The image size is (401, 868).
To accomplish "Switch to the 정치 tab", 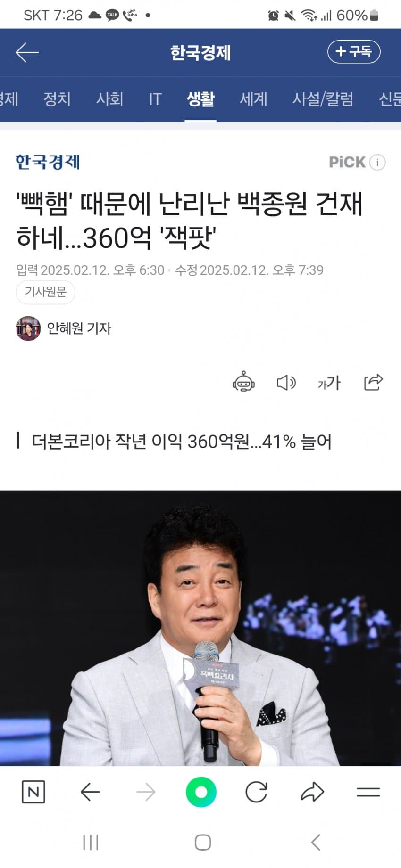I will pyautogui.click(x=57, y=99).
